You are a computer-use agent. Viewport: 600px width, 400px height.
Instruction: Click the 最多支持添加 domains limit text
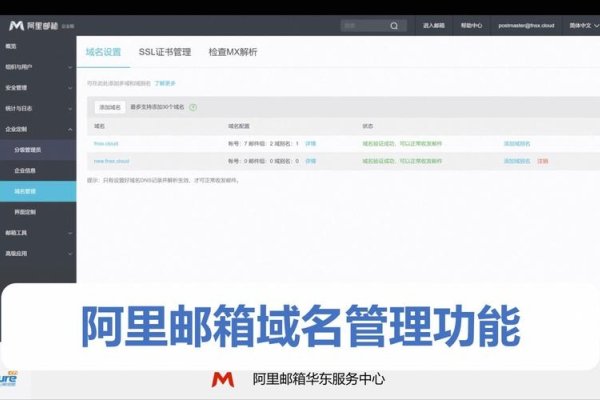(157, 107)
